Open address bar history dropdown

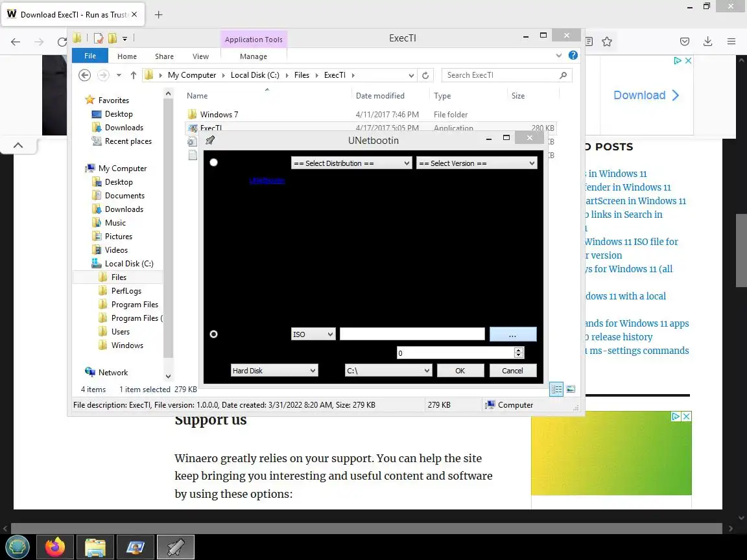pos(411,75)
